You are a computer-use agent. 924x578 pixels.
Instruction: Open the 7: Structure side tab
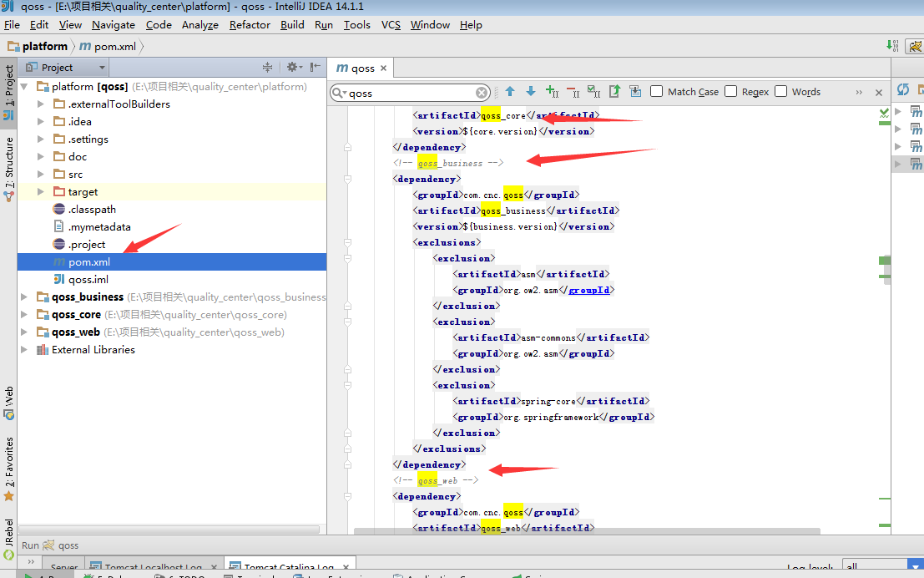pyautogui.click(x=9, y=169)
